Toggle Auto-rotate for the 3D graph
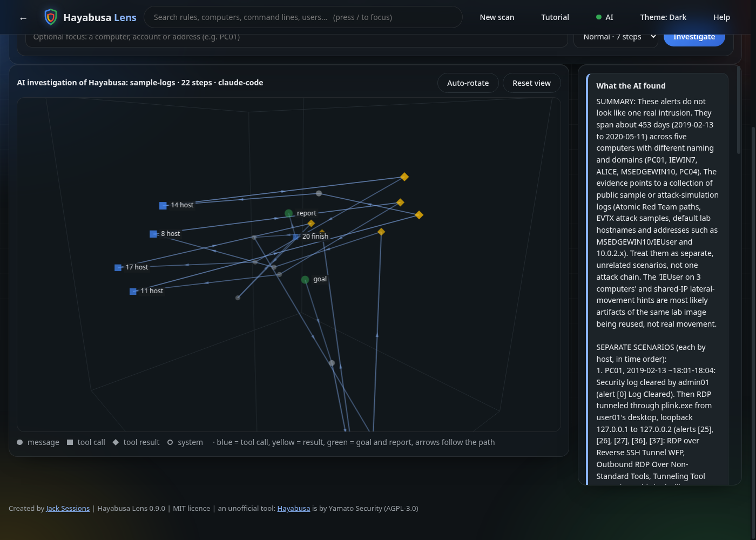Screen dimensions: 756x540 click(x=468, y=83)
